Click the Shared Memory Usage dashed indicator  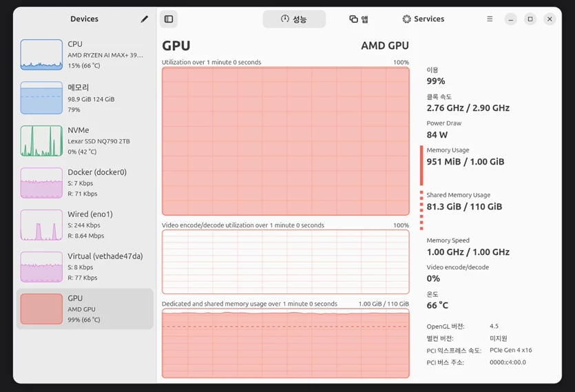(421, 211)
